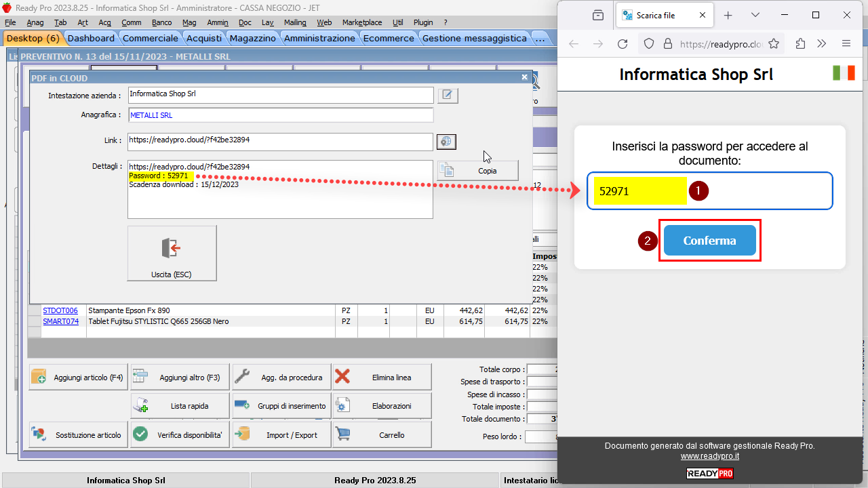Click the Italian flag language icon
Viewport: 868px width, 488px height.
tap(844, 73)
